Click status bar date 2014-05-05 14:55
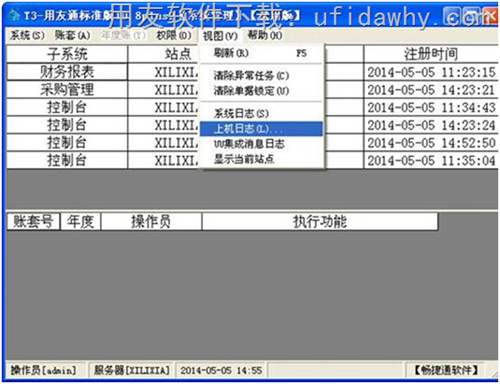Viewport: 500px width, 384px height. [x=221, y=370]
